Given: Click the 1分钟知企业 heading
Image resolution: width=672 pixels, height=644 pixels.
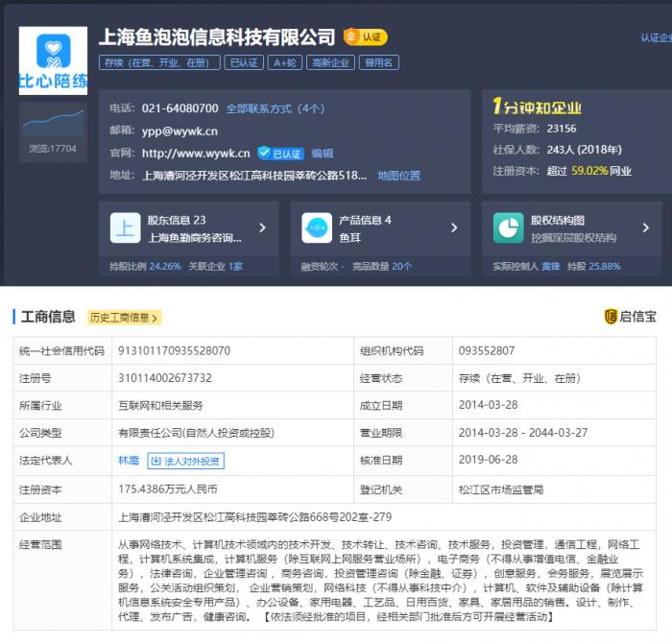Looking at the screenshot, I should click(x=537, y=107).
